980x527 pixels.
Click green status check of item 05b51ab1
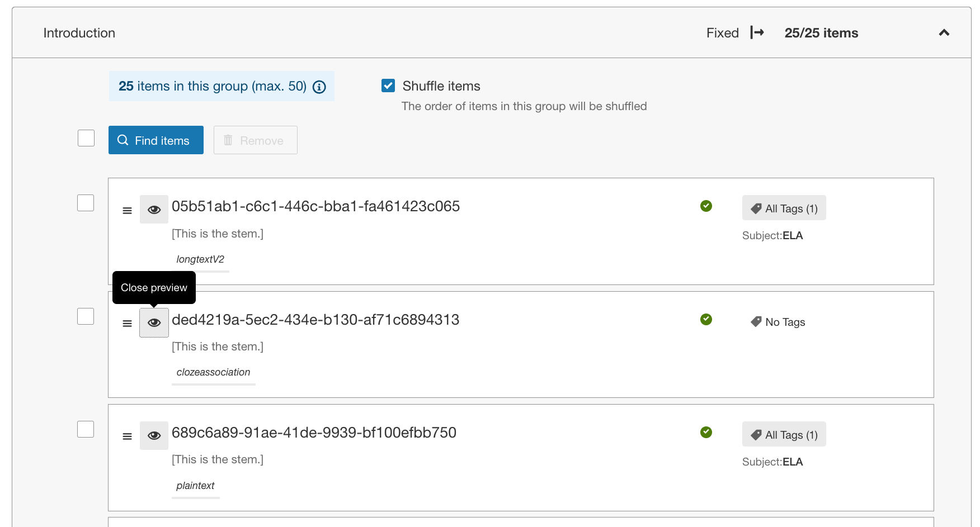(x=706, y=206)
